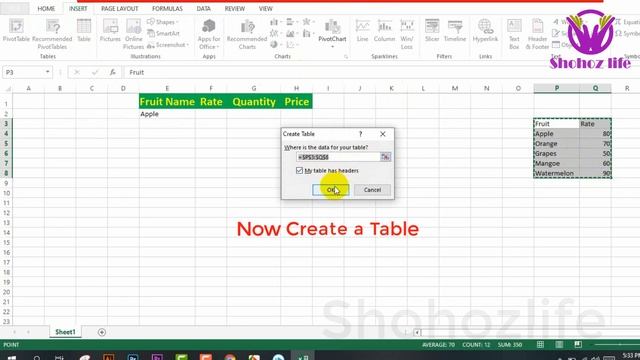Click the Select All corner button
The height and width of the screenshot is (360, 640).
click(x=7, y=88)
